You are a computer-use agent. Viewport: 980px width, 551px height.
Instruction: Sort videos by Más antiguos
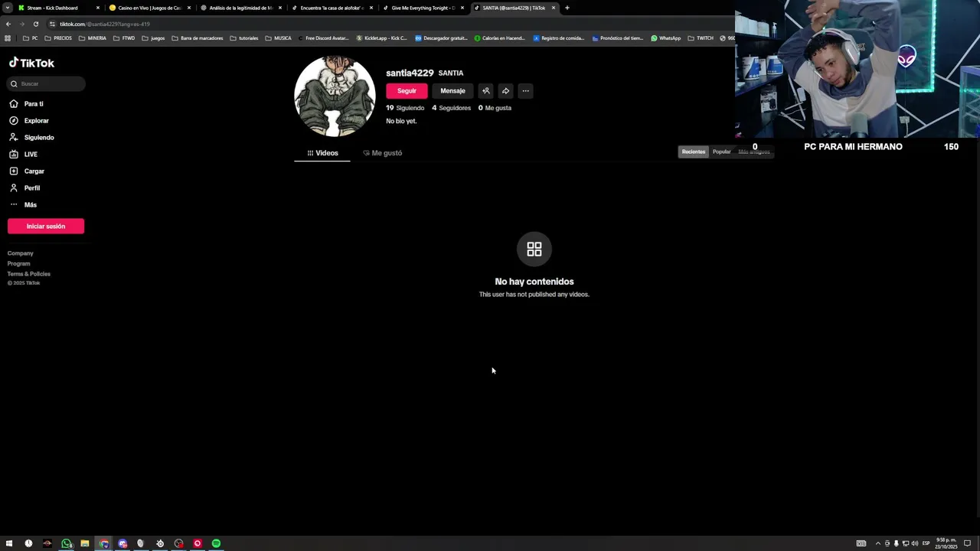point(754,152)
